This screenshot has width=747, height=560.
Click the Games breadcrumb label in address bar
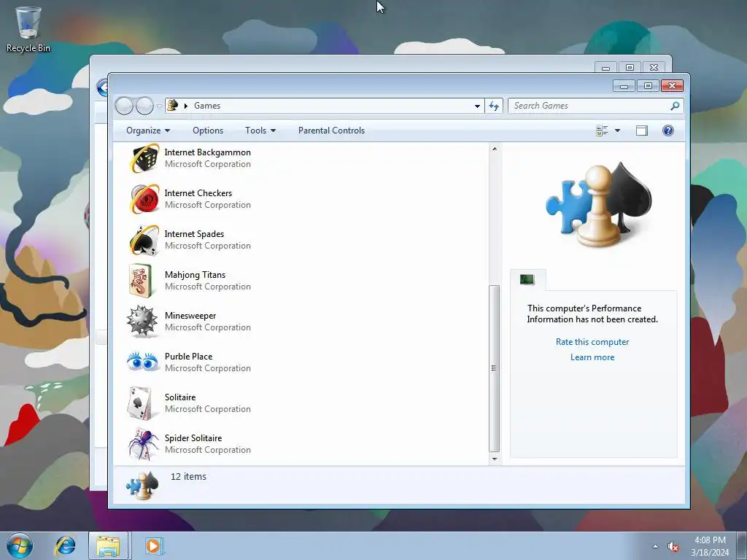tap(207, 106)
